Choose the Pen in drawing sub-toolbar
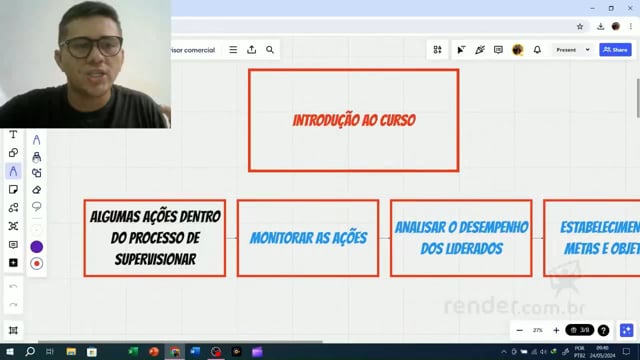The height and width of the screenshot is (360, 640). coord(36,140)
